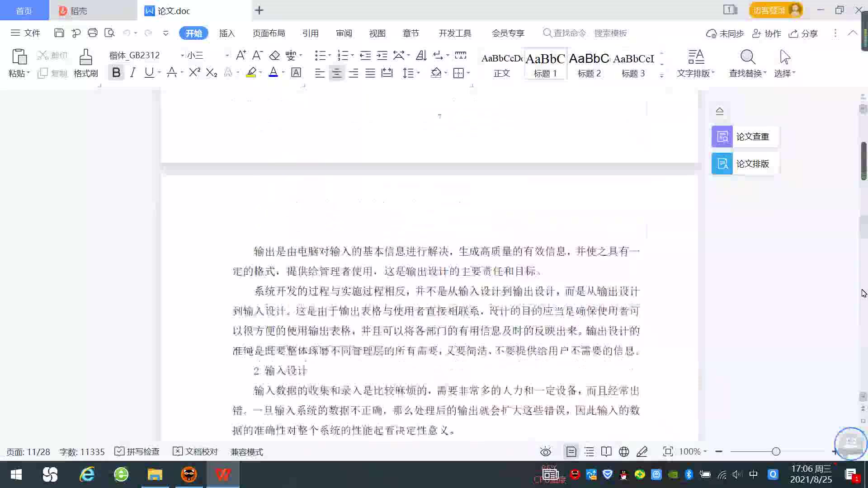
Task: Open Find and Replace magnifier
Action: (x=748, y=57)
